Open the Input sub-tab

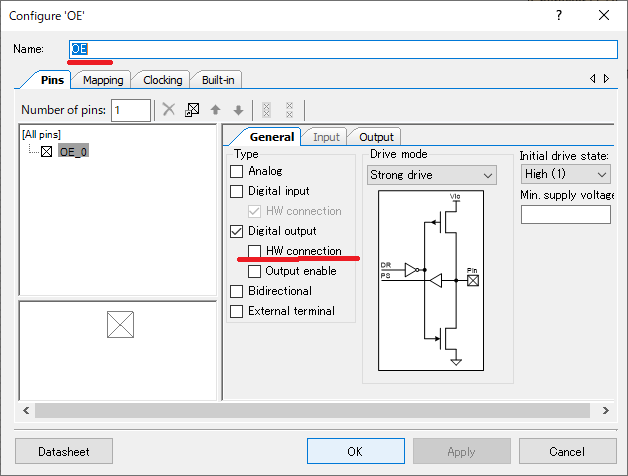tap(326, 137)
